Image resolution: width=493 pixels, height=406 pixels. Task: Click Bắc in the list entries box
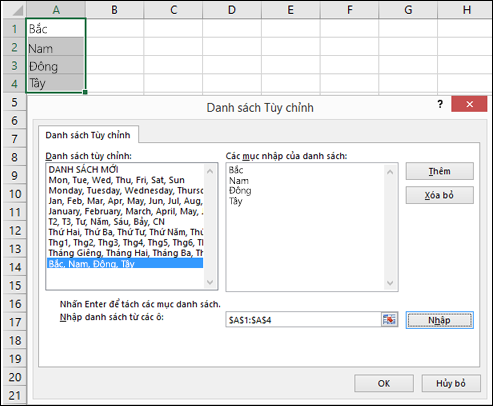coord(236,170)
